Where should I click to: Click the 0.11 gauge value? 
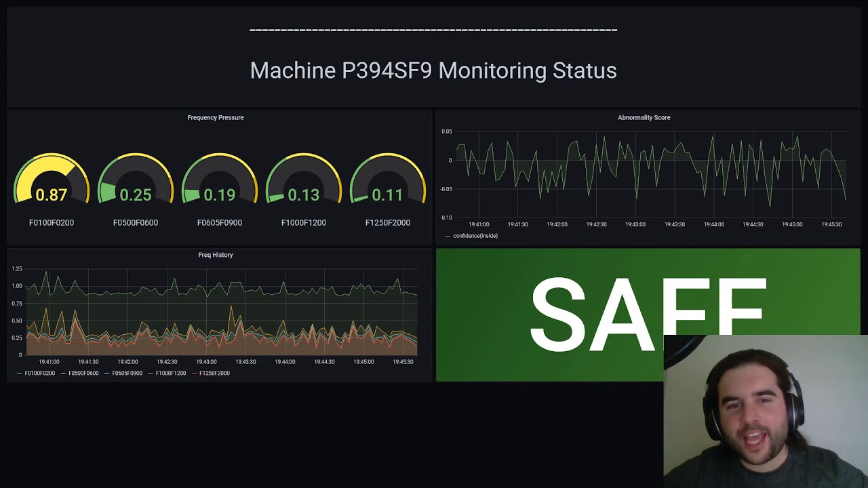(x=388, y=195)
